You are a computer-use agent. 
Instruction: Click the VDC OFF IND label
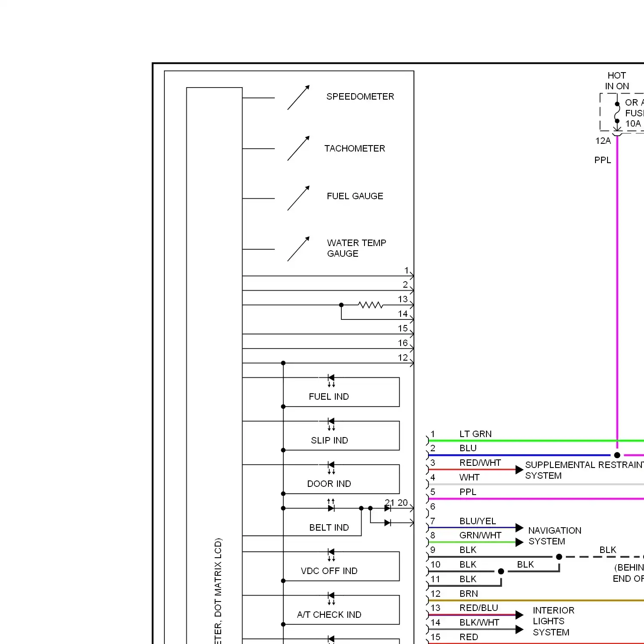point(329,571)
